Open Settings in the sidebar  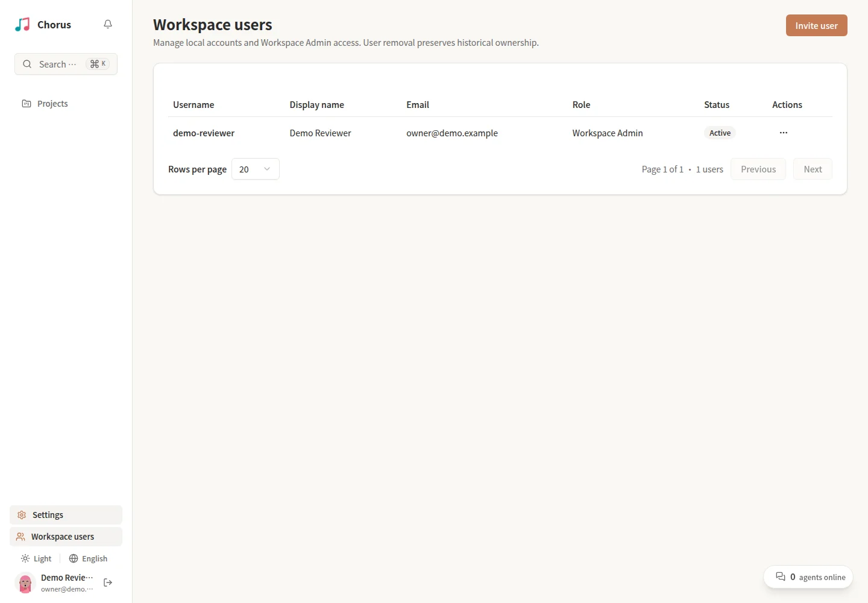(66, 515)
